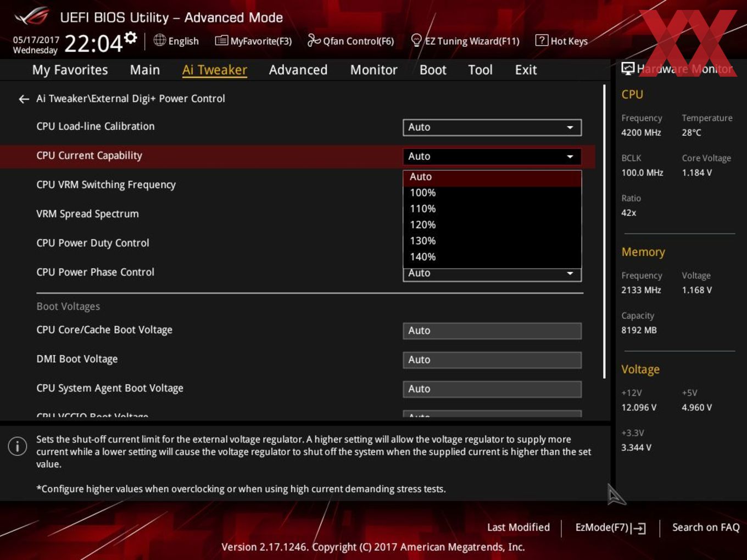Launch EZ Tuning Wizard(F11)

coord(465,41)
